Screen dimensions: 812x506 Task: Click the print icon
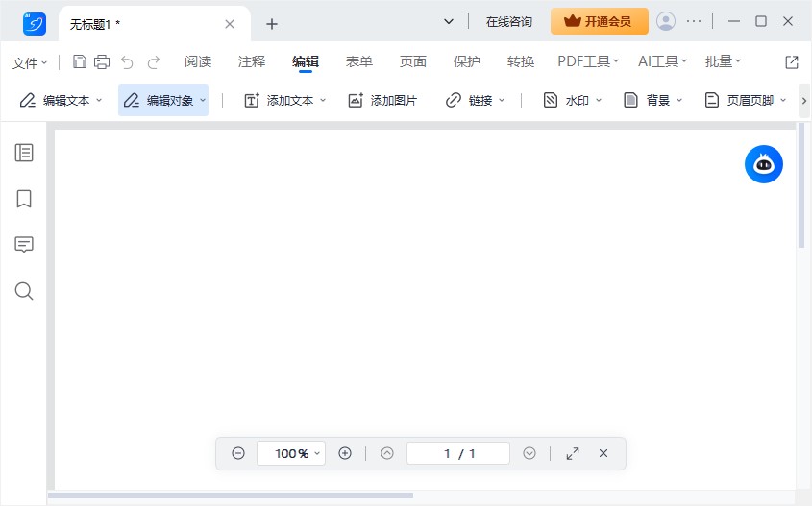[102, 62]
